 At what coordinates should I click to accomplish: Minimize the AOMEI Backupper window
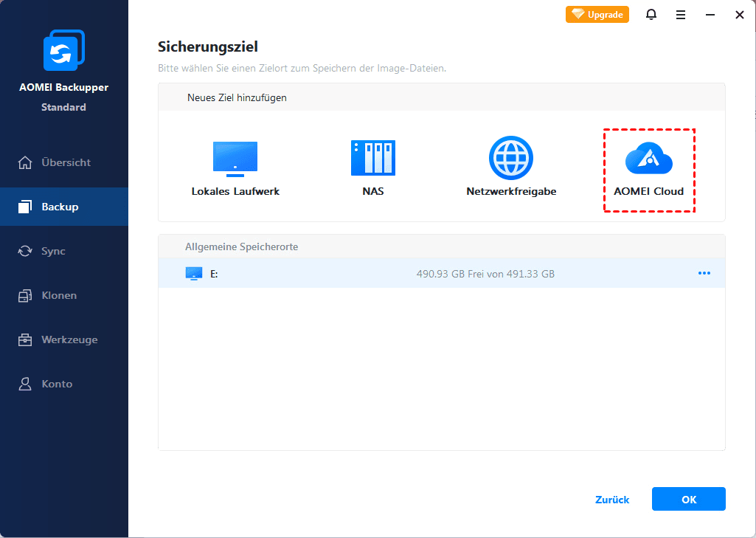(710, 15)
